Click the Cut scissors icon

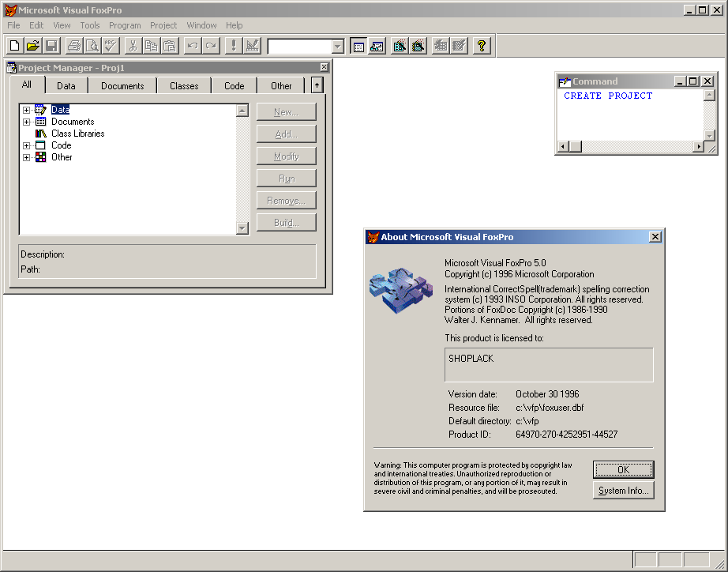click(x=133, y=46)
